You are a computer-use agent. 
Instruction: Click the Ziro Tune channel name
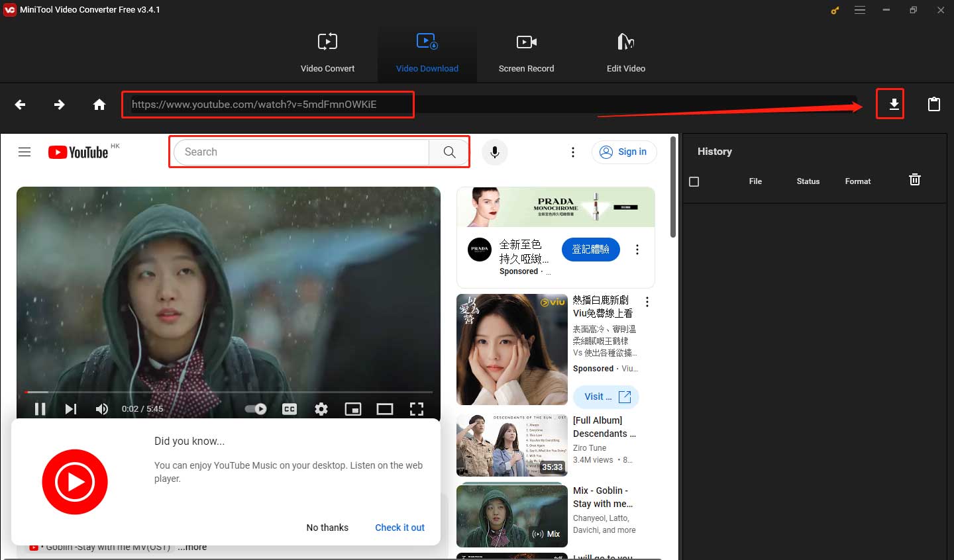pyautogui.click(x=590, y=448)
